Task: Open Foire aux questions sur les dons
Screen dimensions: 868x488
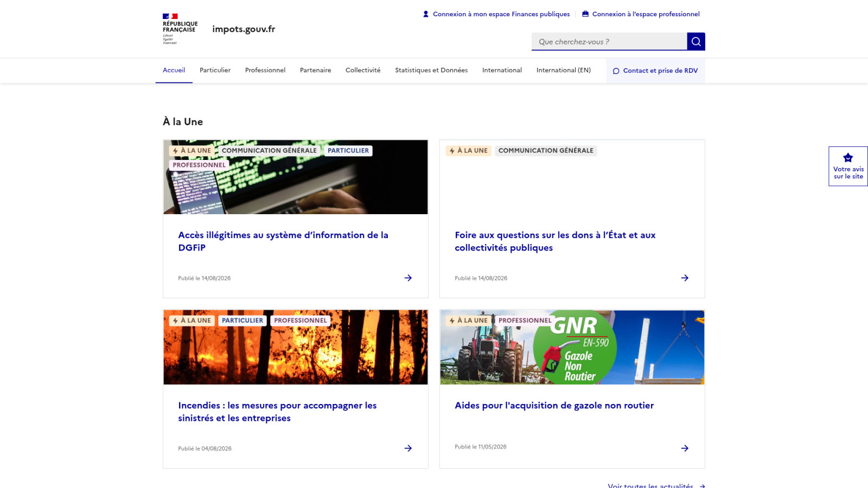Action: [x=555, y=241]
